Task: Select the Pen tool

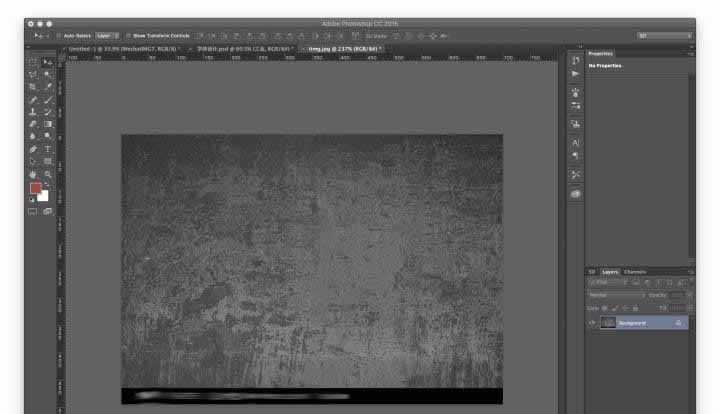Action: tap(33, 148)
